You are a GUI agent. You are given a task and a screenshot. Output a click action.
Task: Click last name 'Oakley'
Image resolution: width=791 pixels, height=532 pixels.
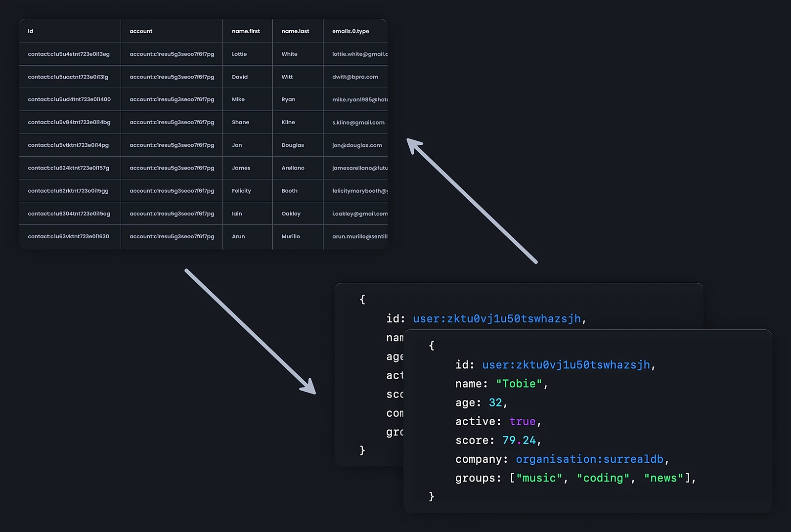pyautogui.click(x=291, y=214)
